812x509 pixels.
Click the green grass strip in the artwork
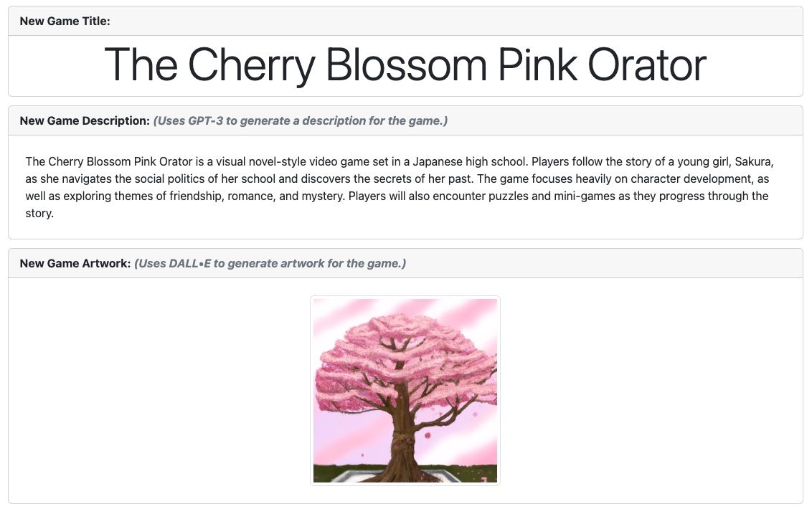337,474
